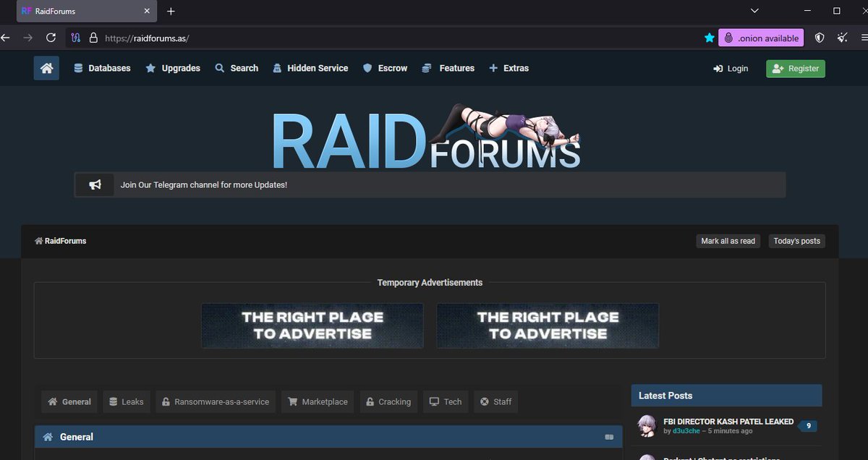Click Today's posts button
868x460 pixels.
tap(796, 241)
